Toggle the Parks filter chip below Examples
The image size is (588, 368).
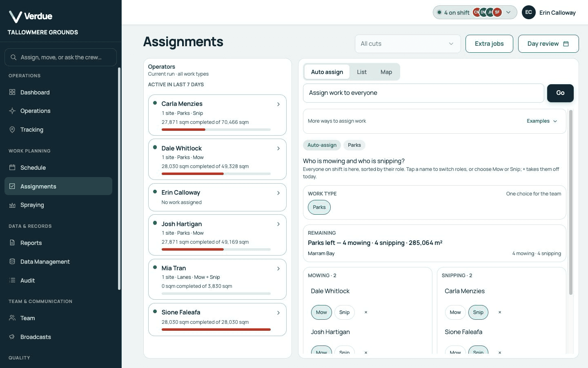(x=354, y=145)
